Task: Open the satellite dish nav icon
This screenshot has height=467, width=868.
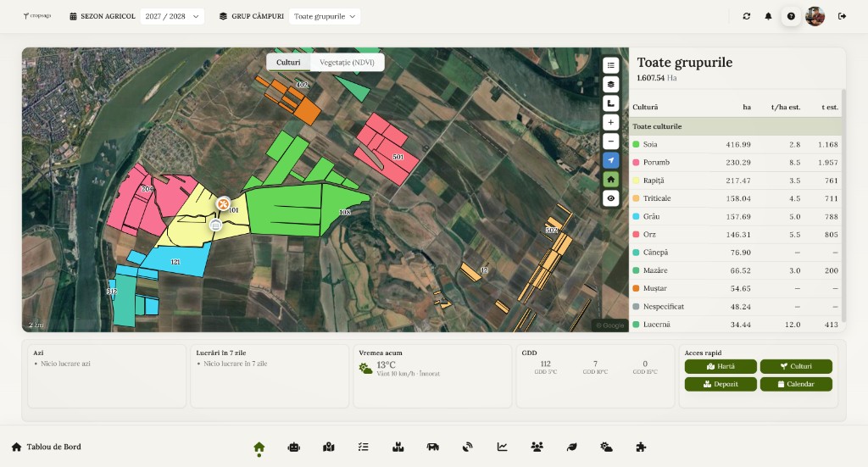Action: tap(468, 447)
